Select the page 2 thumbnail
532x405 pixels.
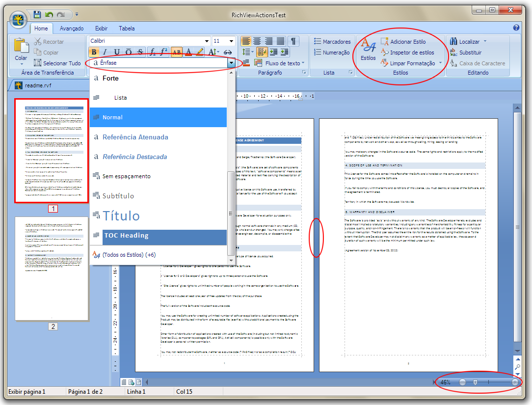click(x=52, y=269)
